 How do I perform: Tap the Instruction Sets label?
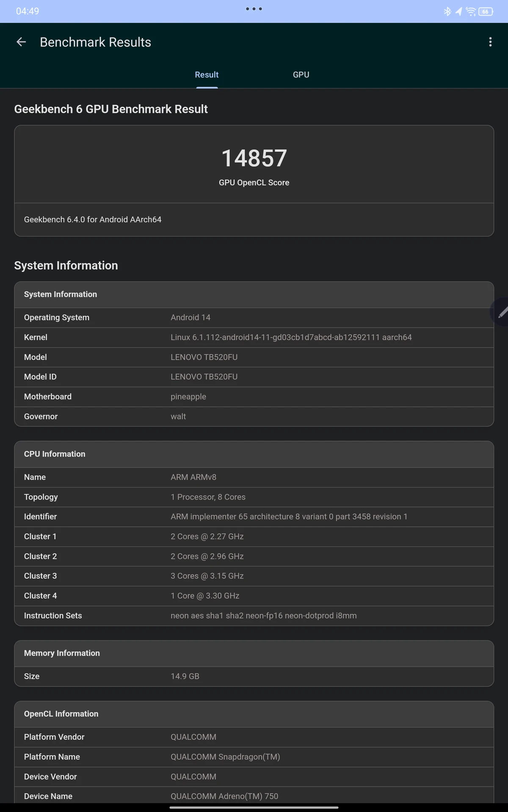pyautogui.click(x=53, y=616)
